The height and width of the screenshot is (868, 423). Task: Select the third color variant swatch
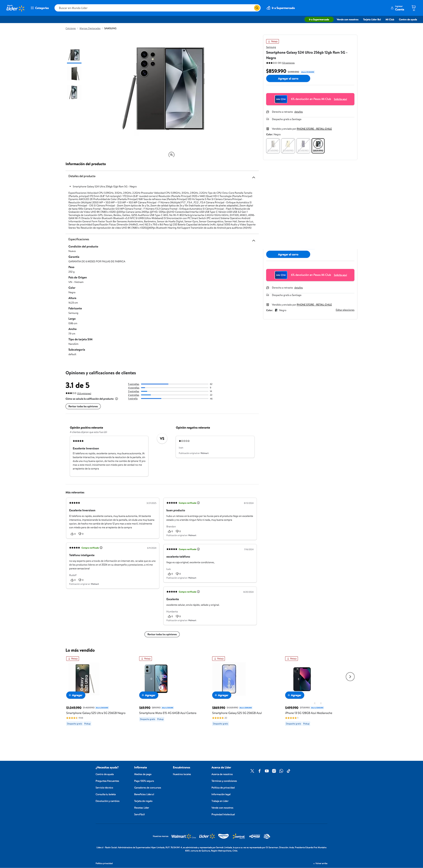[x=303, y=146]
